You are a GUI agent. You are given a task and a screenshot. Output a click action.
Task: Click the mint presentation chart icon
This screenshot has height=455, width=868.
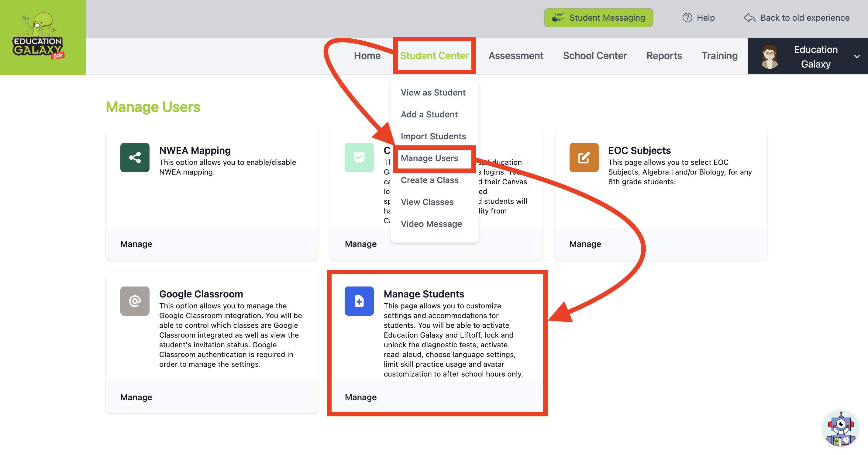[x=359, y=158]
